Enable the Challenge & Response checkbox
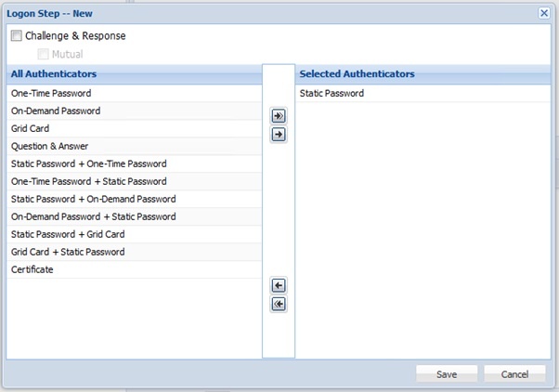The height and width of the screenshot is (392, 559). coord(16,36)
